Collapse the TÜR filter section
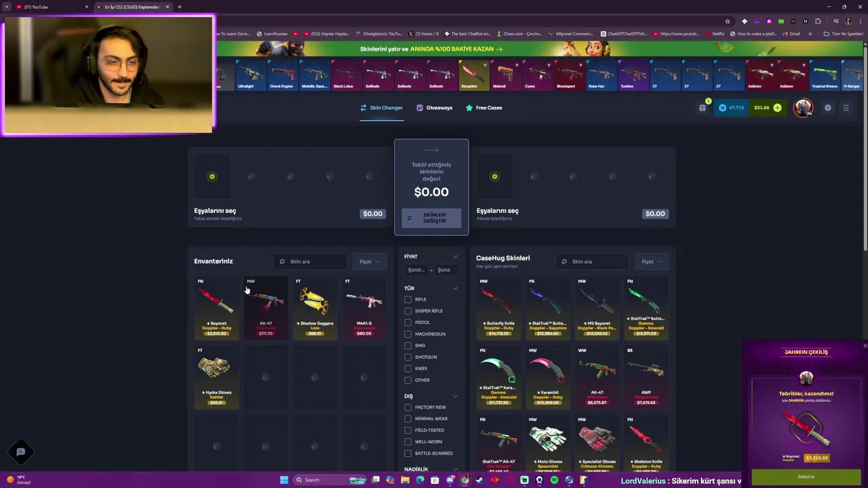 (x=455, y=288)
